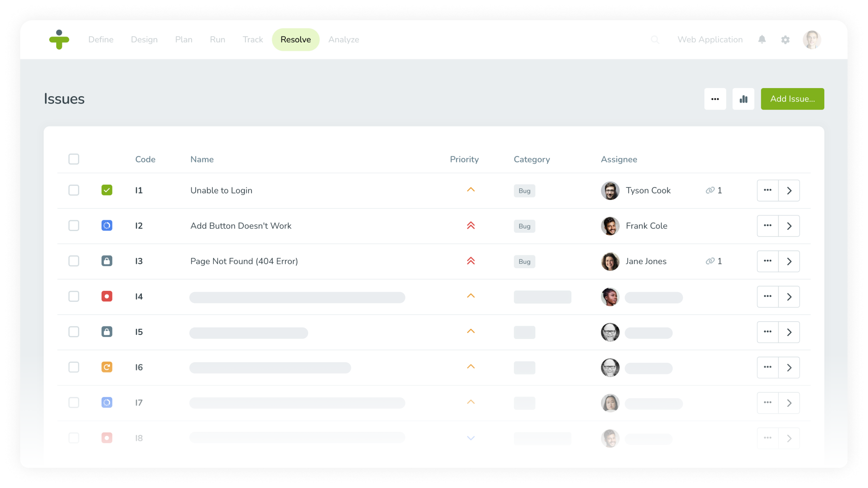Check the box for issue I1

tap(74, 190)
